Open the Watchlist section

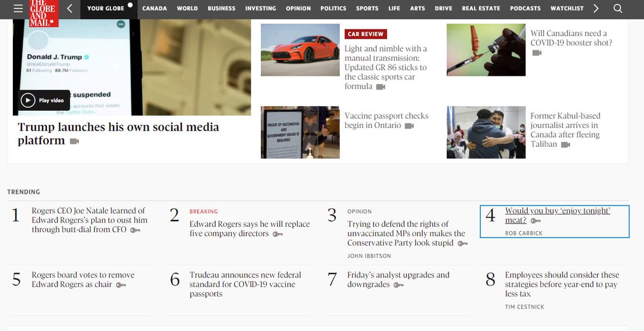pos(567,9)
